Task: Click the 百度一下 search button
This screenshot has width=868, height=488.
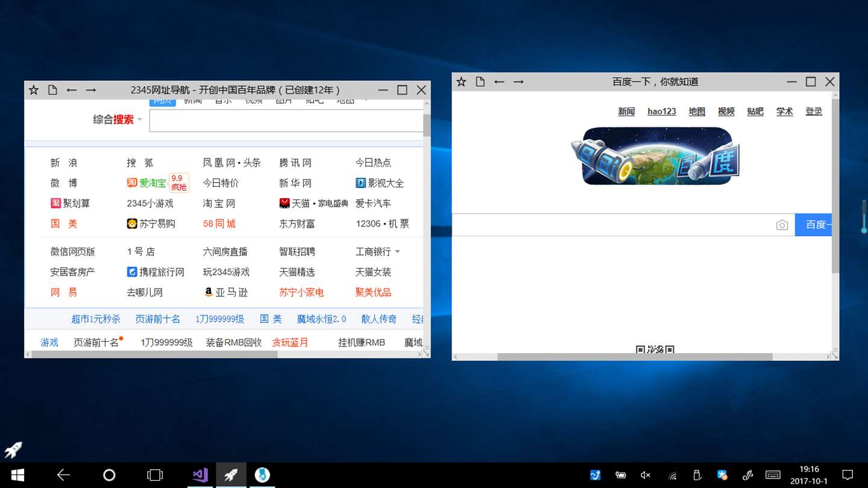Action: coord(813,225)
